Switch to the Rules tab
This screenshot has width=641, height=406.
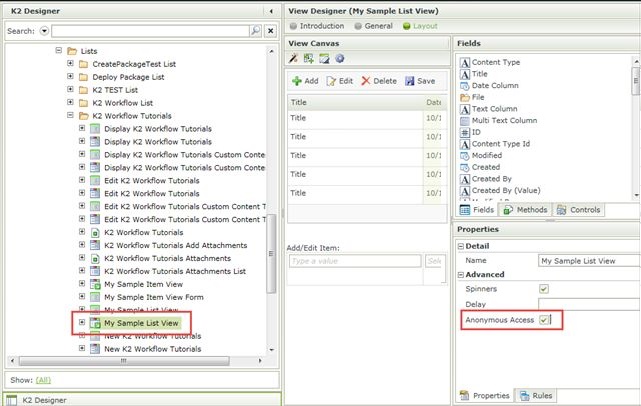(x=536, y=395)
